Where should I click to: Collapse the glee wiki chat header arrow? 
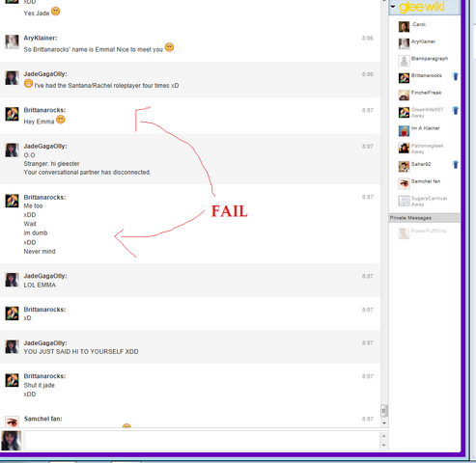click(393, 7)
